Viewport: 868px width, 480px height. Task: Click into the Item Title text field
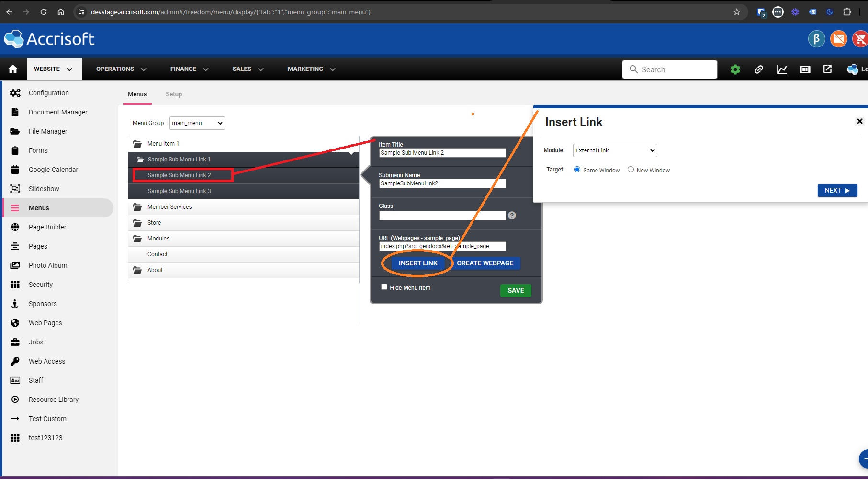click(x=442, y=153)
